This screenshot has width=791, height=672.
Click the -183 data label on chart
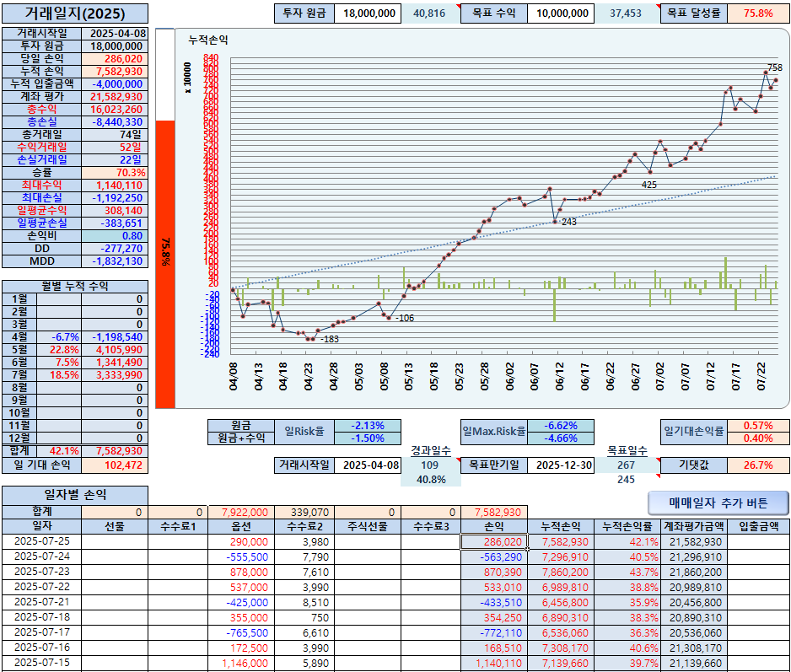pyautogui.click(x=330, y=339)
